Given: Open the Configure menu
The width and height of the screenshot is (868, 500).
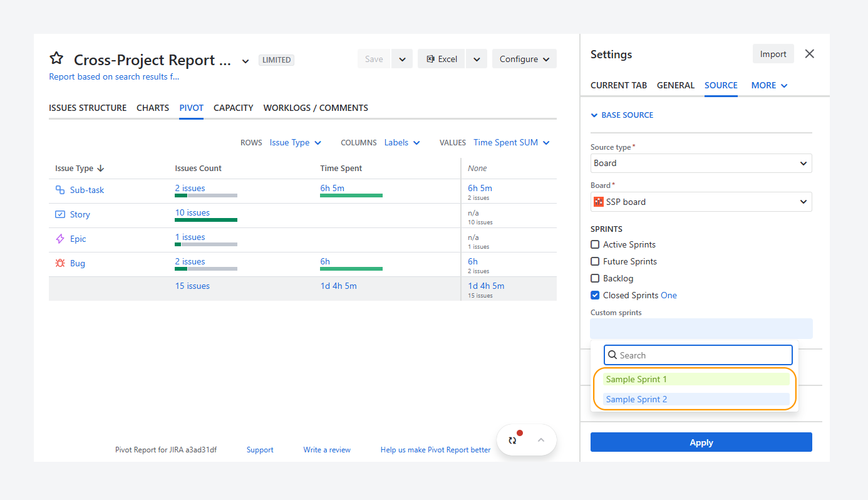Looking at the screenshot, I should pyautogui.click(x=524, y=59).
